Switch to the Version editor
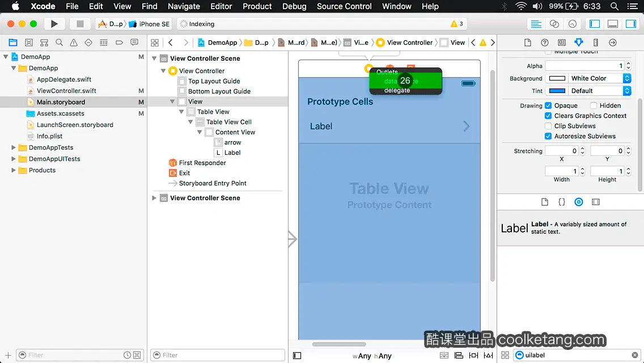644x363 pixels. 572,24
